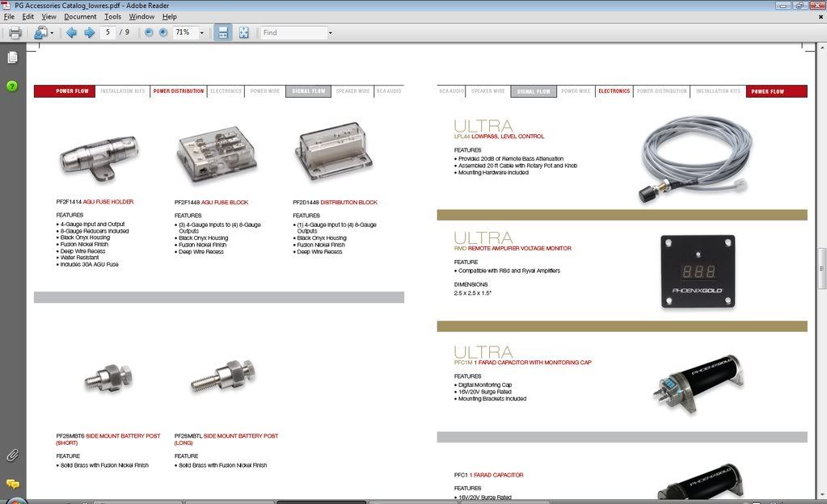Click PF2SMBTL side mount battery post title
The height and width of the screenshot is (504, 827).
pos(226,439)
